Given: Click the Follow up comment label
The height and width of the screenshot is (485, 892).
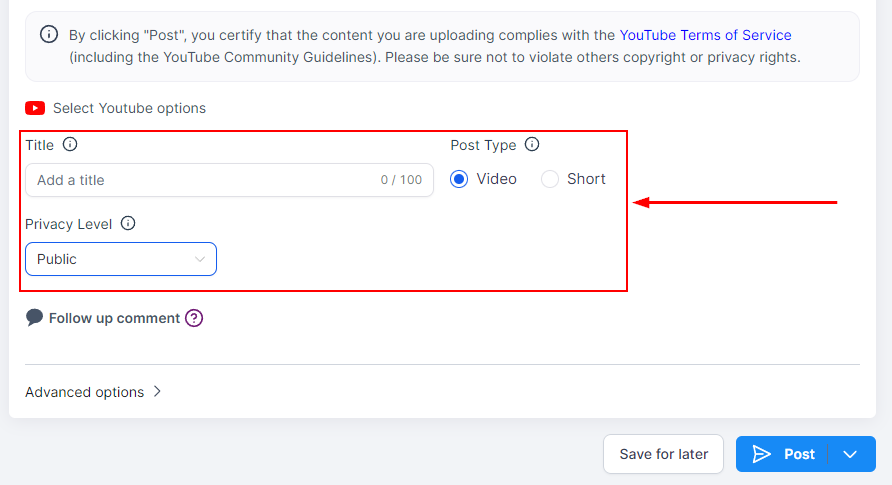Looking at the screenshot, I should click(x=114, y=318).
